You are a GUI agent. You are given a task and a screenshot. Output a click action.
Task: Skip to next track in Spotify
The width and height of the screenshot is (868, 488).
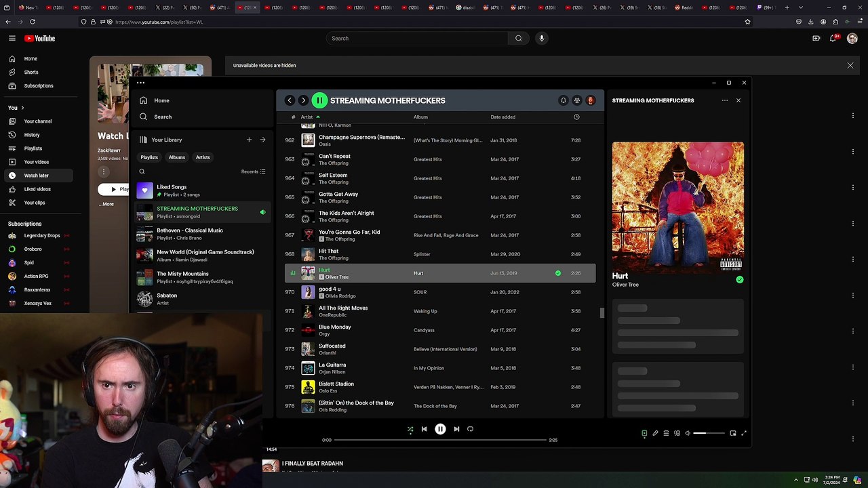pyautogui.click(x=456, y=429)
